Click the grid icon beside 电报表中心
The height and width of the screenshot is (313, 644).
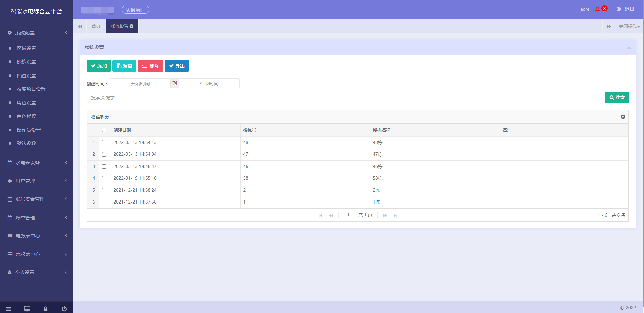coord(10,236)
